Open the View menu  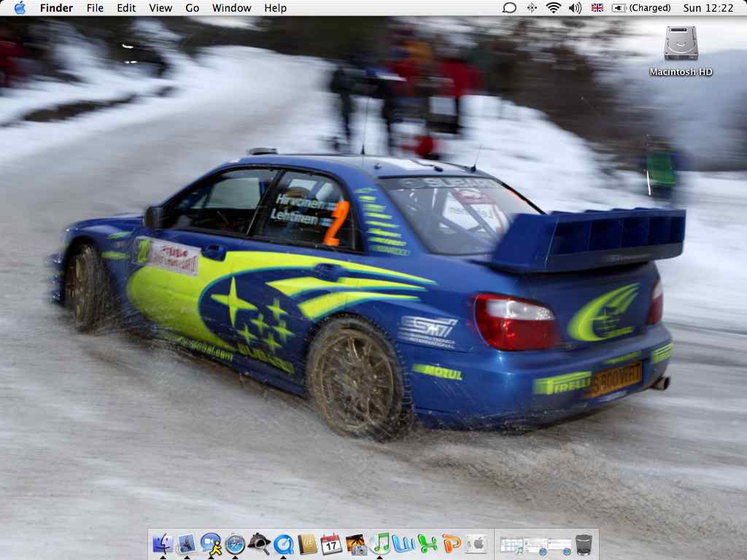(x=160, y=8)
